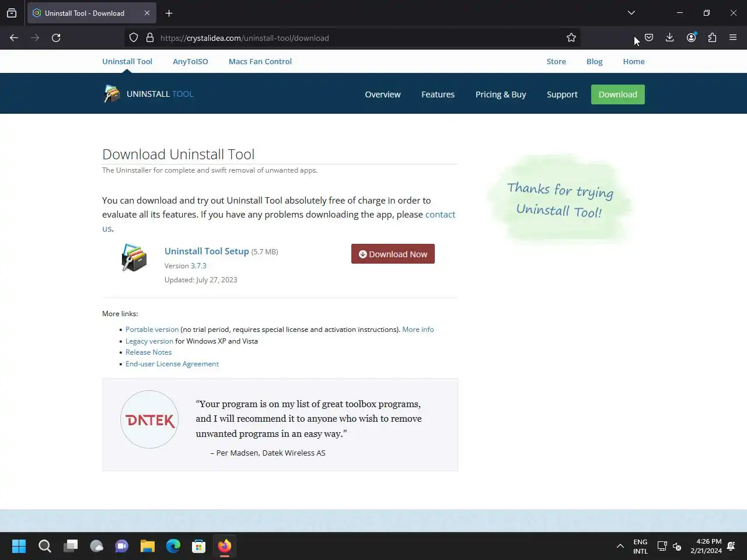Expand the list all tabs chevron
The width and height of the screenshot is (747, 560).
click(631, 13)
